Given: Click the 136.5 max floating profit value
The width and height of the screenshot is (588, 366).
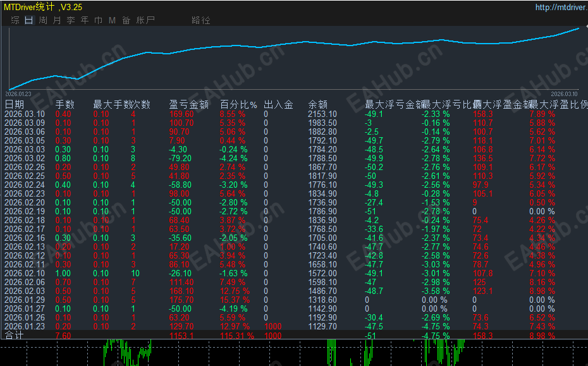Looking at the screenshot, I should 483,158.
